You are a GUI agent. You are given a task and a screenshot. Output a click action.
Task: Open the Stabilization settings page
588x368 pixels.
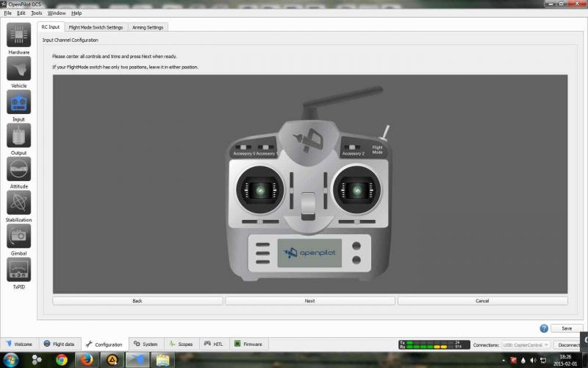tap(18, 202)
